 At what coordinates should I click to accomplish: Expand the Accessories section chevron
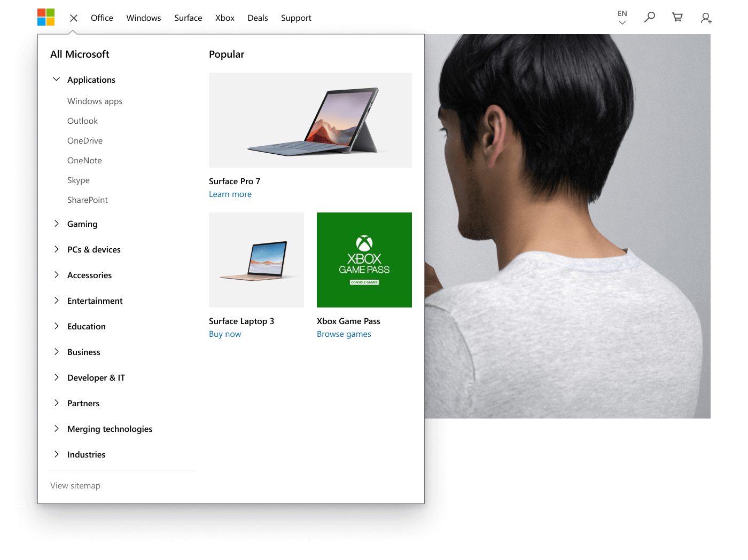pos(56,275)
